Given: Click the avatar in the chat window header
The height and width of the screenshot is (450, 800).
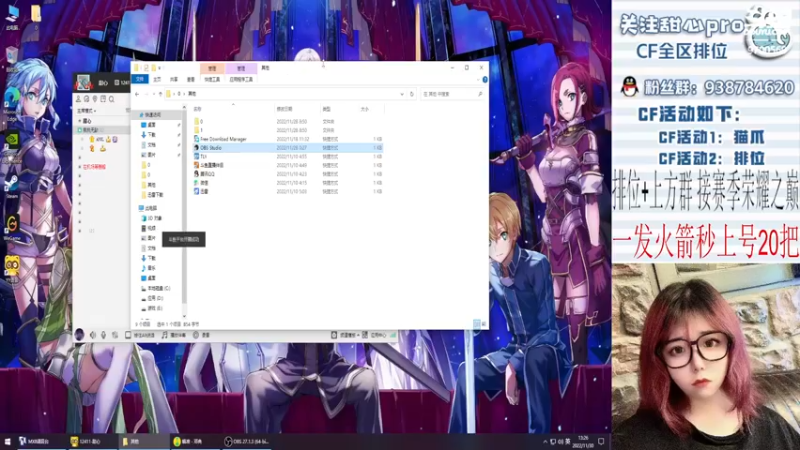Looking at the screenshot, I should 84,82.
